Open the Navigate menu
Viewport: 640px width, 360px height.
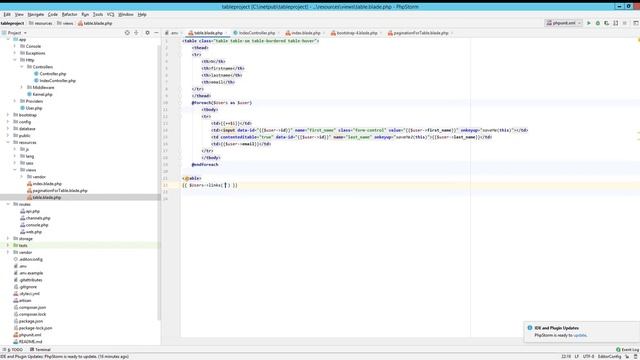pyautogui.click(x=36, y=14)
